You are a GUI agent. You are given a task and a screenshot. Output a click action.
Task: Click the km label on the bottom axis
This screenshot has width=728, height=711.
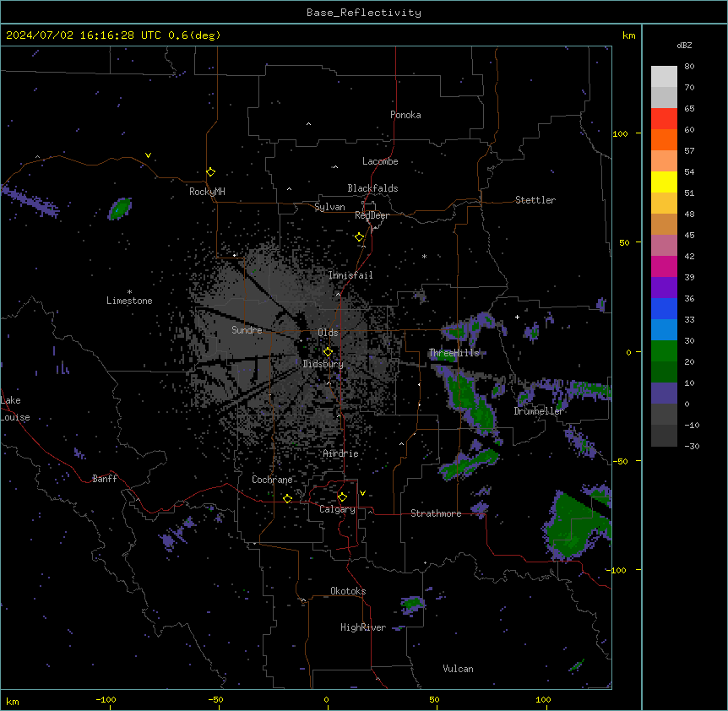(13, 701)
